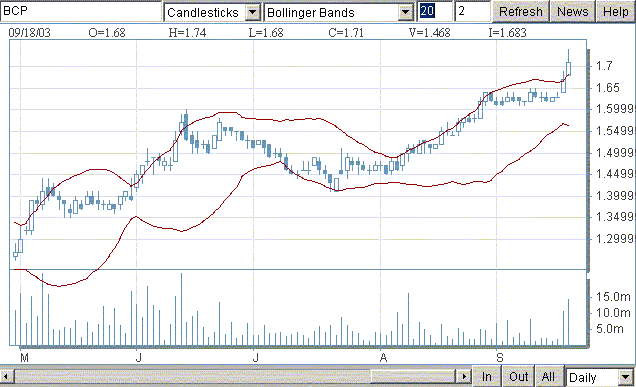The image size is (636, 387).
Task: Click the H=1.74 high value
Action: [x=187, y=32]
